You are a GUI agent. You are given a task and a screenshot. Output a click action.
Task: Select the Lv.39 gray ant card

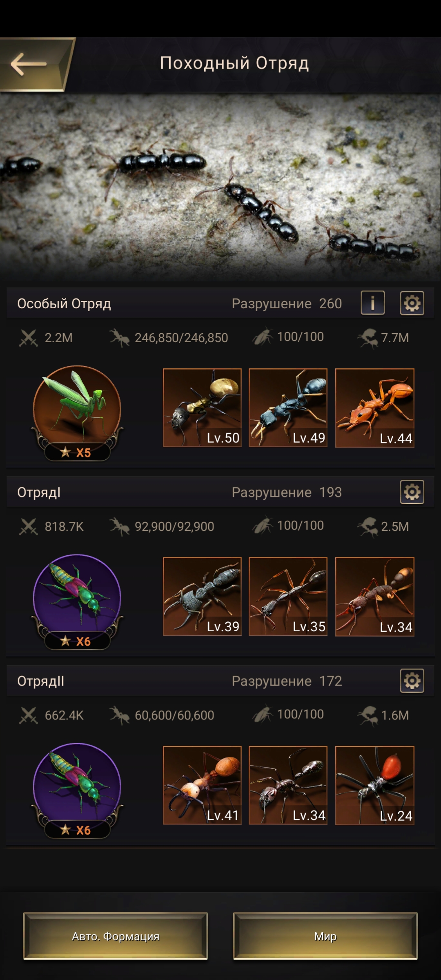click(x=202, y=596)
